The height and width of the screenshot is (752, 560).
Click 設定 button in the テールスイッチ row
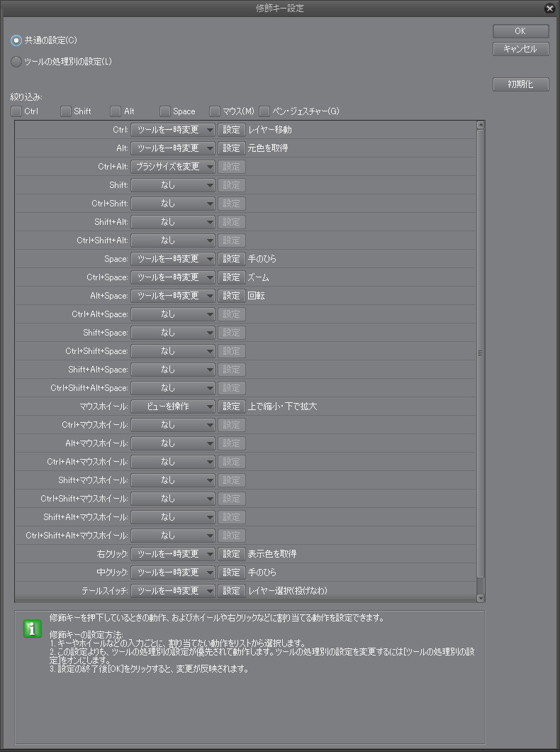pyautogui.click(x=231, y=591)
